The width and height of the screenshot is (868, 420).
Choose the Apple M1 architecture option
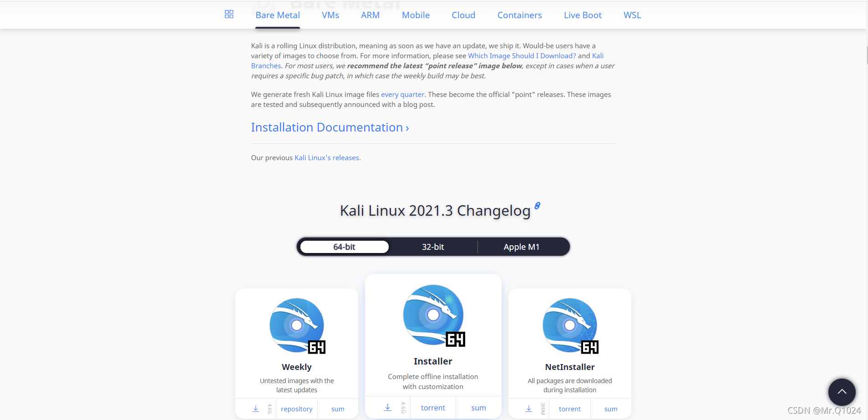click(522, 247)
